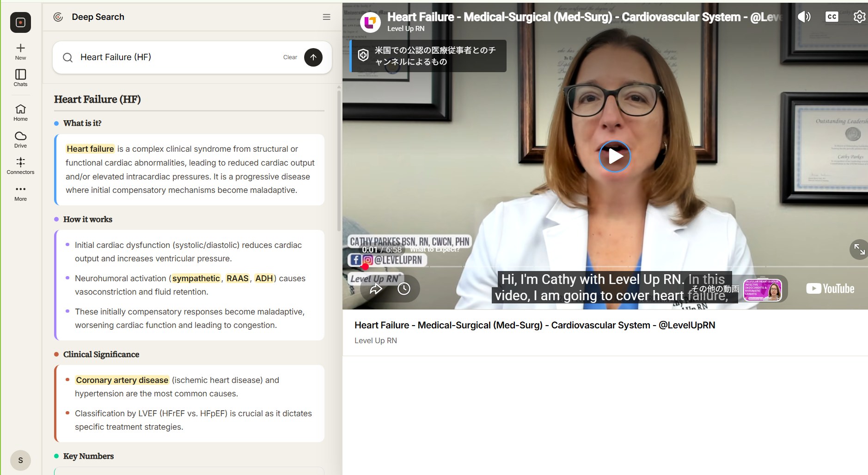
Task: Toggle closed captions (CC) on the video
Action: point(831,17)
